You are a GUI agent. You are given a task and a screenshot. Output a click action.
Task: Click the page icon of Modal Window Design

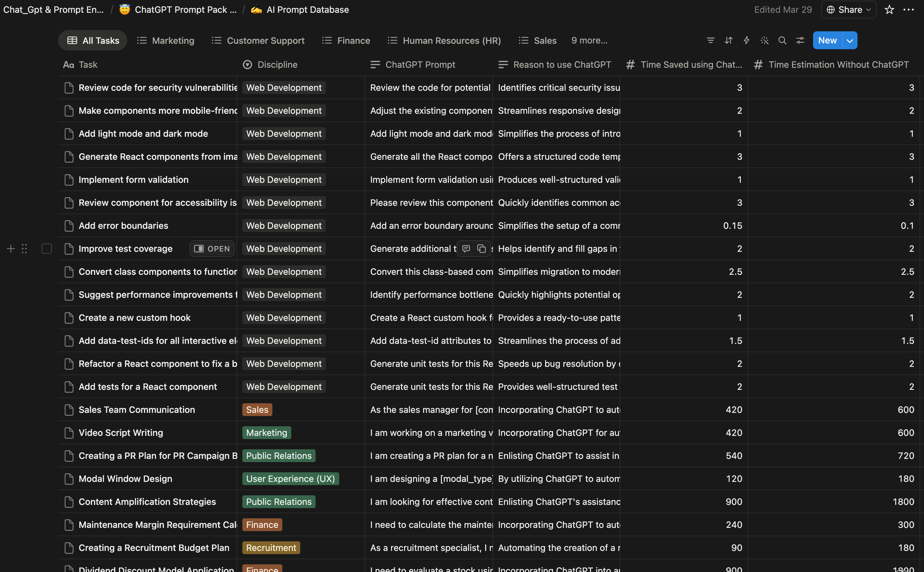[x=69, y=479]
